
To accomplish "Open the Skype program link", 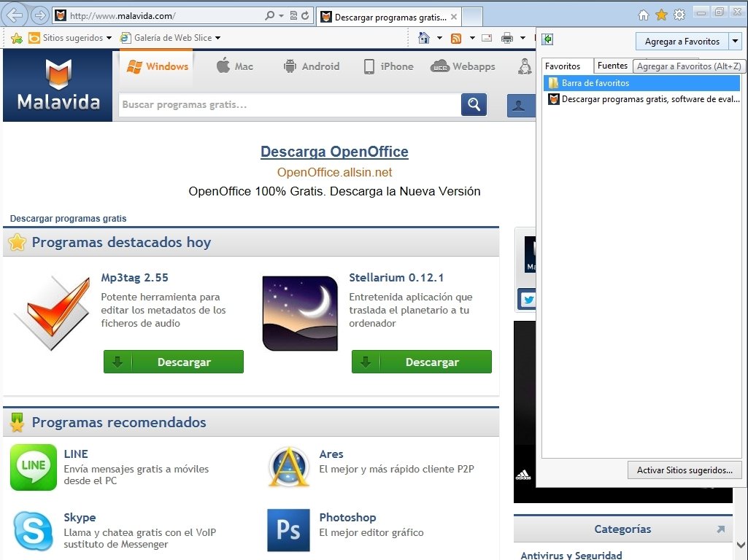I will pyautogui.click(x=80, y=517).
